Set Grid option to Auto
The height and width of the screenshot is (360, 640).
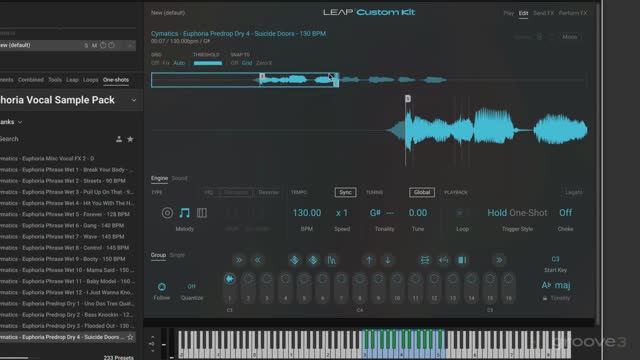pos(179,63)
